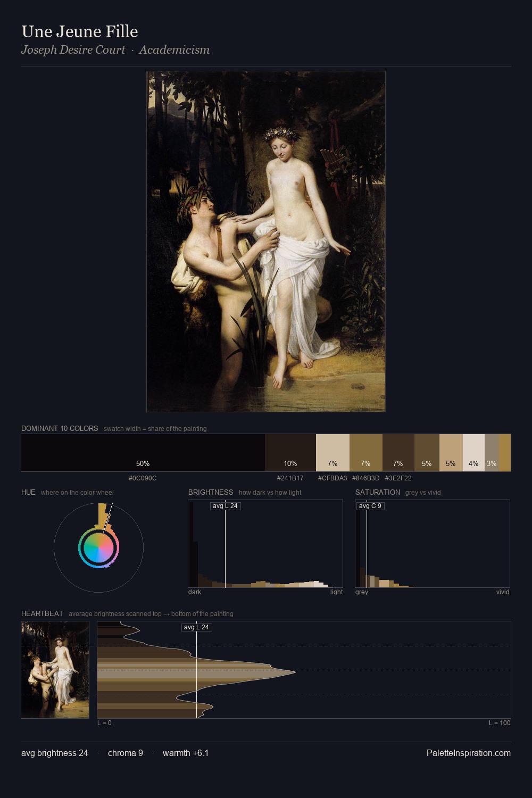Click the avg C 9 label in saturation chart
The image size is (532, 798).
(x=370, y=506)
